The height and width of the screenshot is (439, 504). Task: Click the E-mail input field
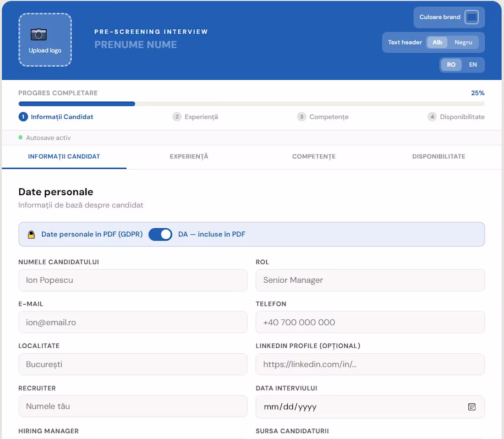click(133, 322)
